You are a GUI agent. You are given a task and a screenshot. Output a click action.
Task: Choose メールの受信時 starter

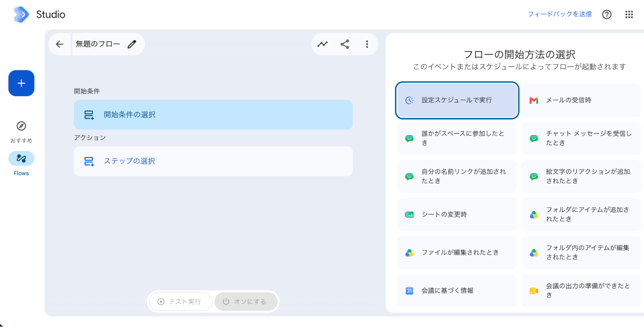coord(582,100)
